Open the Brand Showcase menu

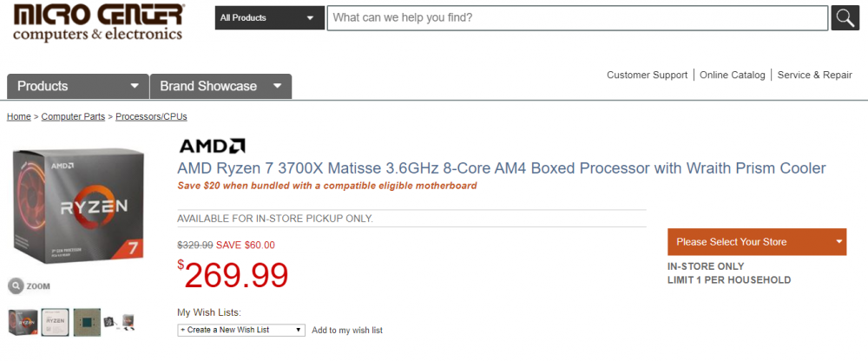point(220,86)
